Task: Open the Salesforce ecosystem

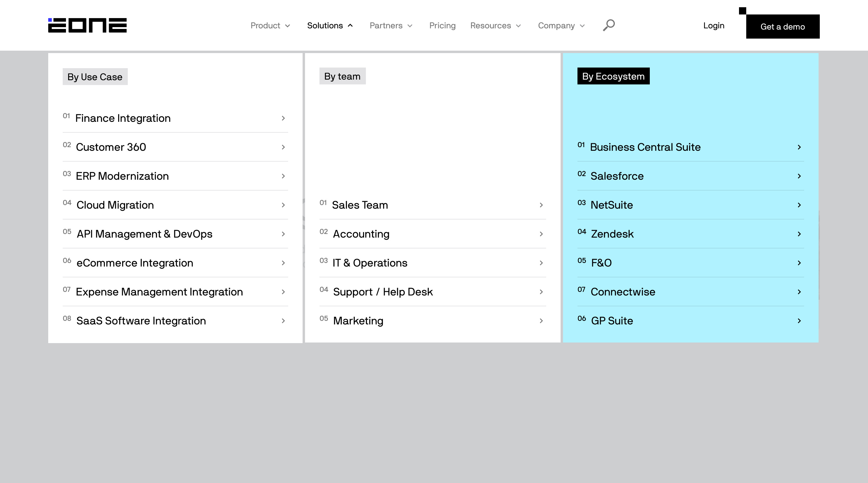Action: point(690,176)
